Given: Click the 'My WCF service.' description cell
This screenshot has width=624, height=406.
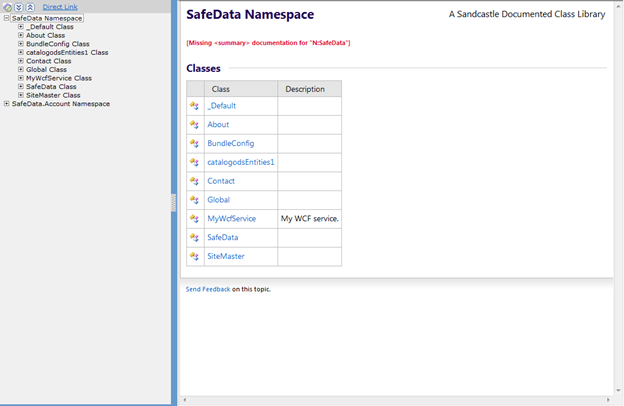Looking at the screenshot, I should click(x=310, y=219).
